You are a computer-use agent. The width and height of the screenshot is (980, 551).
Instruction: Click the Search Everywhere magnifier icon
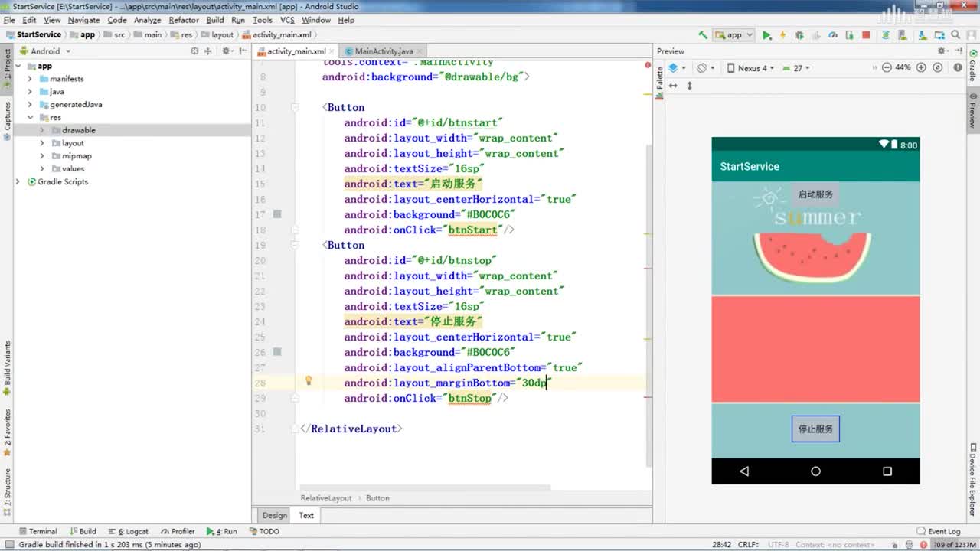click(955, 34)
